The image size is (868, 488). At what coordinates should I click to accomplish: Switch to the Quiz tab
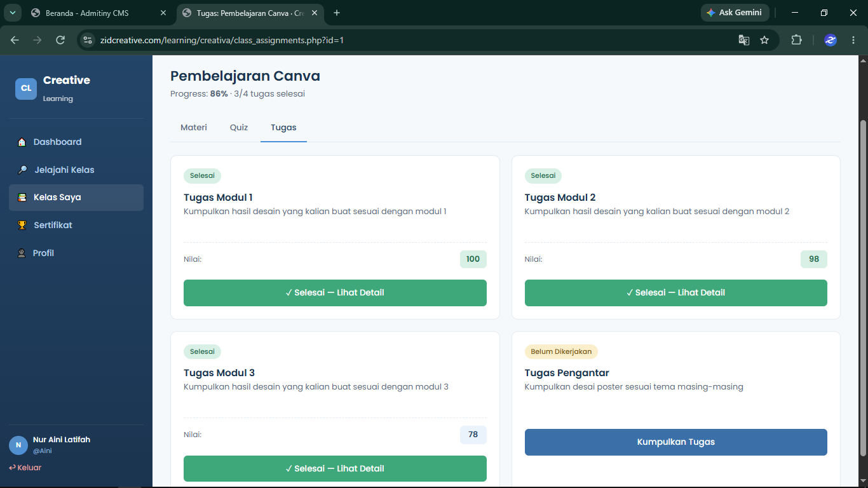[x=239, y=128]
